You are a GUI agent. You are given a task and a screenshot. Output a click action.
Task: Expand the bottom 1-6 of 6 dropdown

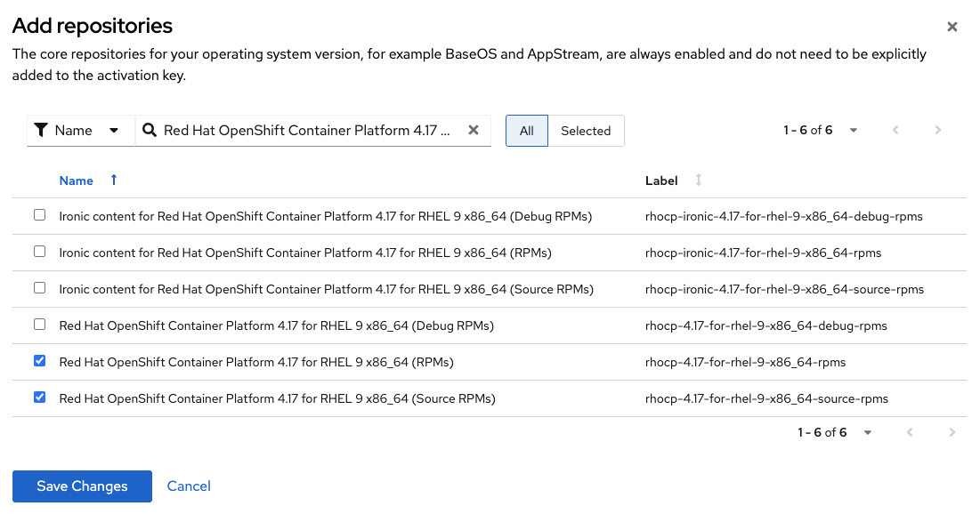(x=867, y=432)
